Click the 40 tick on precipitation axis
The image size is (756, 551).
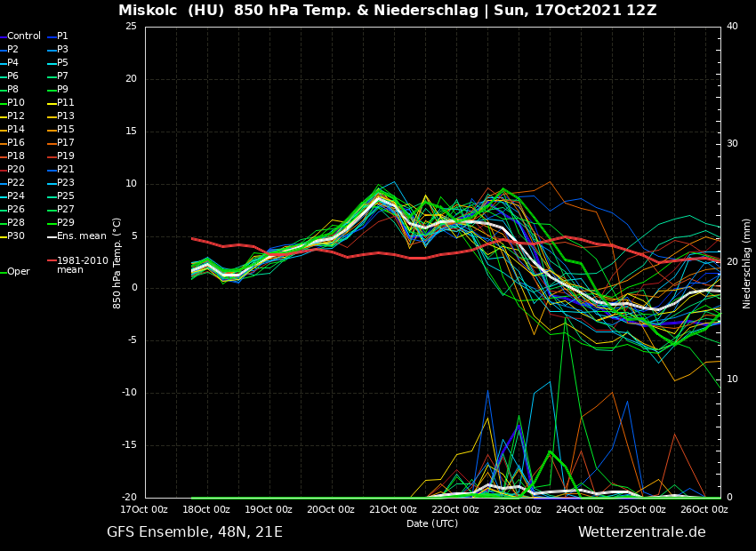click(x=732, y=27)
